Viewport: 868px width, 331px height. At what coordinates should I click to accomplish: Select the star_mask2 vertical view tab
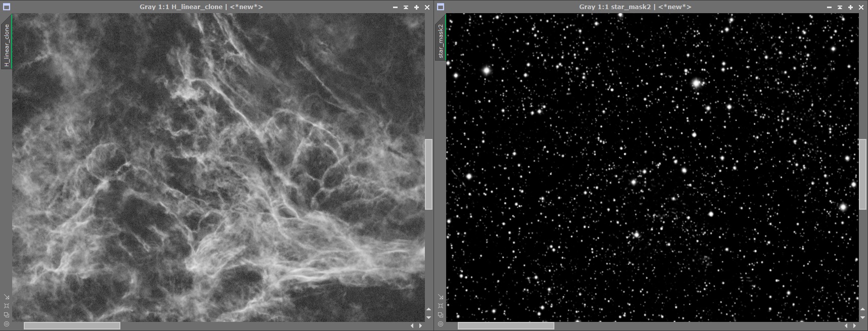pos(441,41)
